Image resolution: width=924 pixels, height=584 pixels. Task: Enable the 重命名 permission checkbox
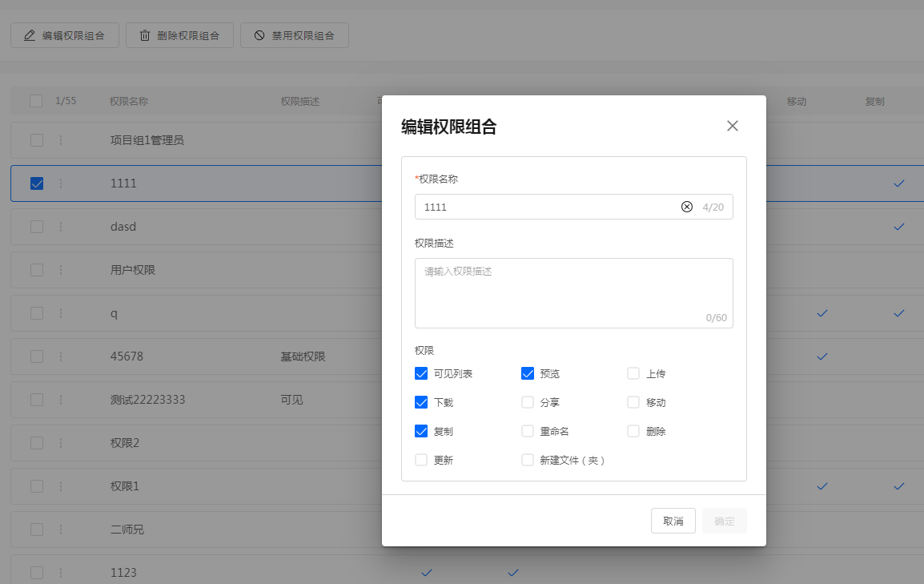tap(528, 431)
